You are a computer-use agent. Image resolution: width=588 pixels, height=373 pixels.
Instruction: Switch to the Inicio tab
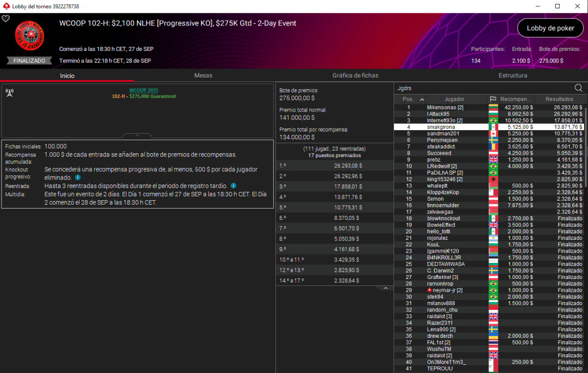coord(67,76)
